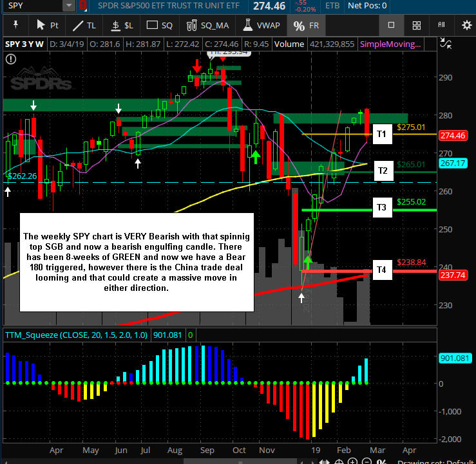Click the $255.02 price level label
This screenshot has height=464, width=476.
pos(412,202)
